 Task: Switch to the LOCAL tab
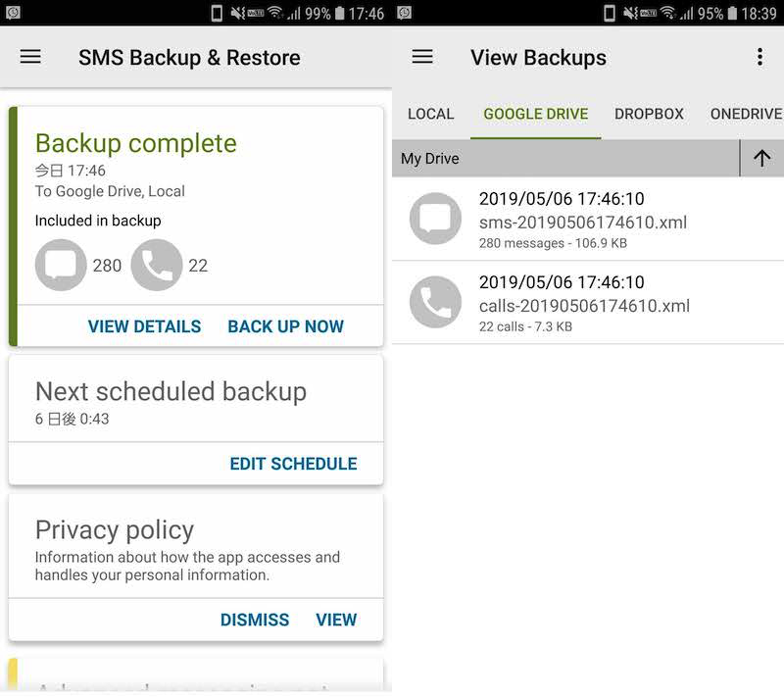point(430,114)
